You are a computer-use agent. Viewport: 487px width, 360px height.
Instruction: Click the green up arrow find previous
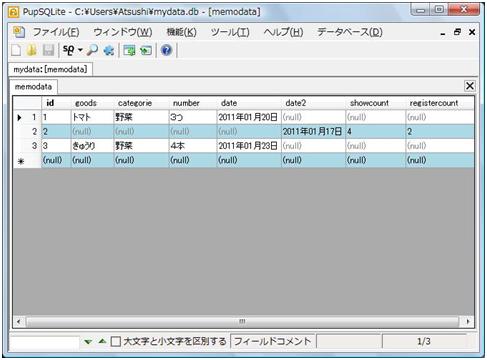pyautogui.click(x=102, y=341)
